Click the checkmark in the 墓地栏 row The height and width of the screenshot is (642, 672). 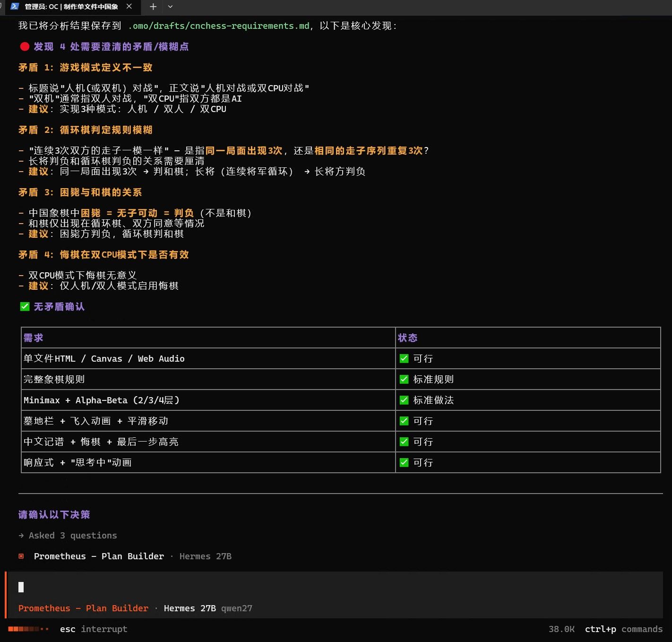(404, 421)
